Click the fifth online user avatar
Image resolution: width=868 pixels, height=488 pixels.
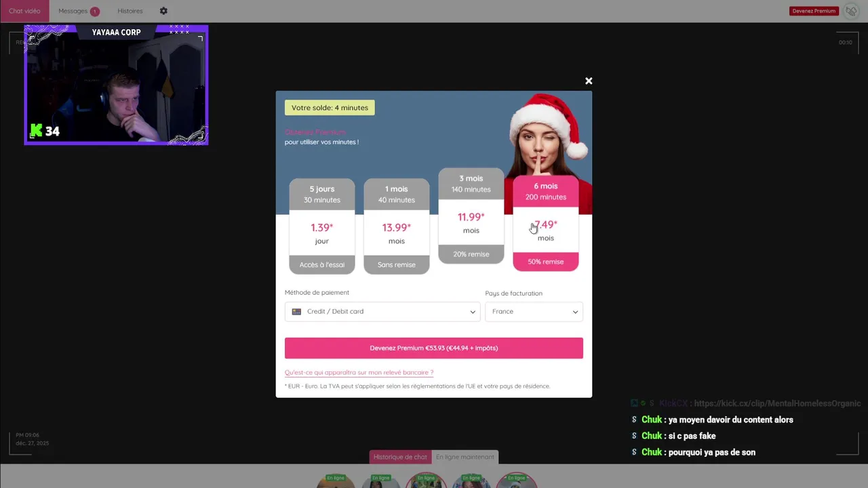[x=517, y=481]
